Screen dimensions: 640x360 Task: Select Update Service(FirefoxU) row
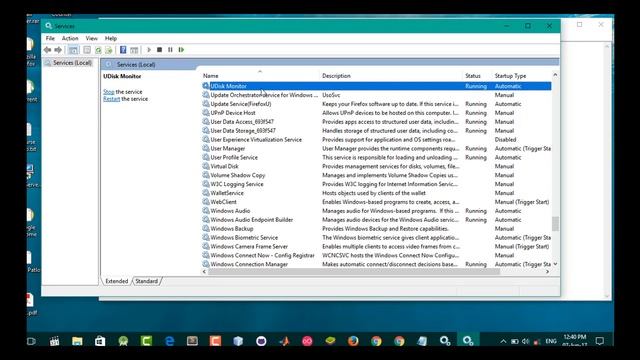click(x=376, y=104)
